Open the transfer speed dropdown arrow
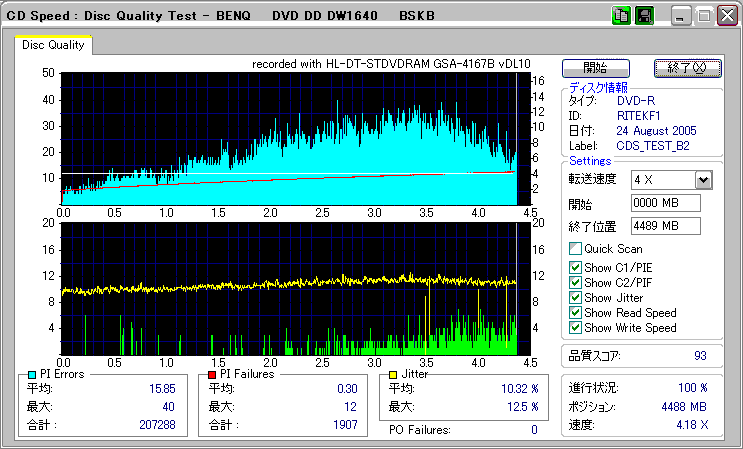 [703, 179]
